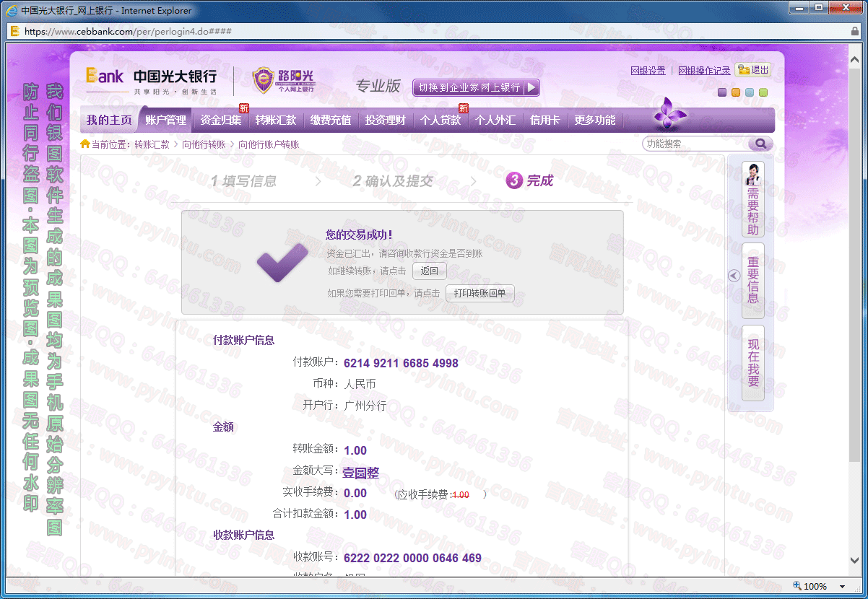Choose 投资理财 from the navigation bar

coord(386,120)
